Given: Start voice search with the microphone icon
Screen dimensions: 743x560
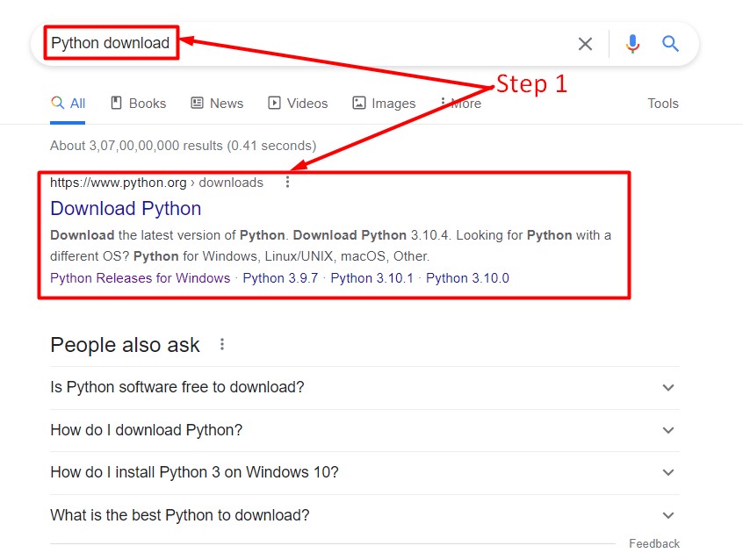Looking at the screenshot, I should (x=632, y=44).
